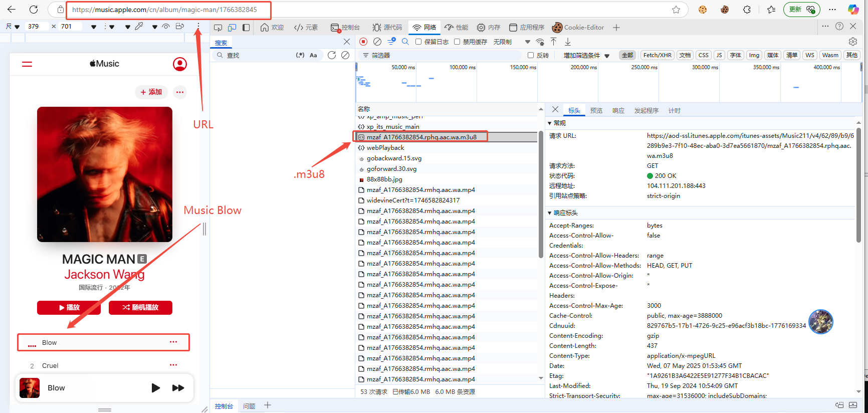Select the inspect element picker tool
Screen dimensions: 868x413
(218, 28)
